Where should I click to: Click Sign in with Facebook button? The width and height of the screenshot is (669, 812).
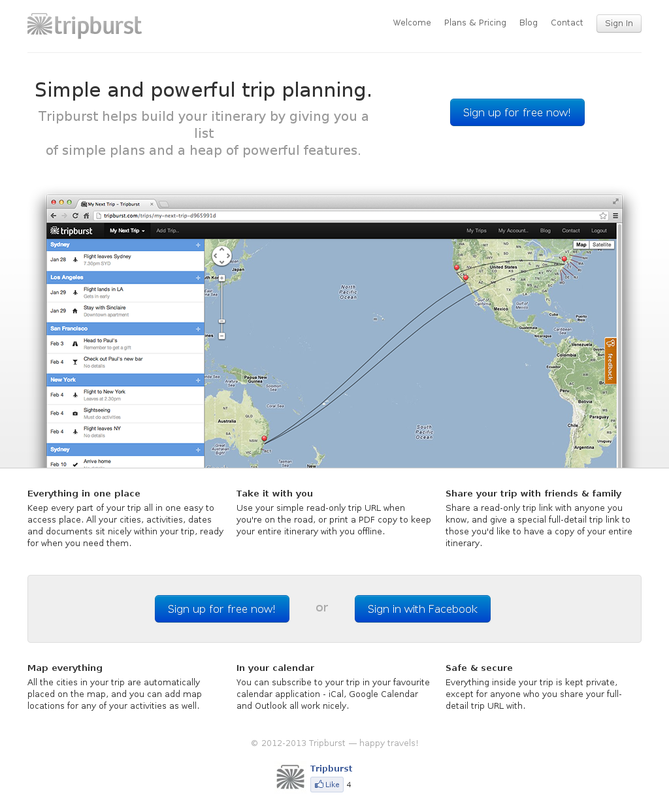pyautogui.click(x=423, y=609)
